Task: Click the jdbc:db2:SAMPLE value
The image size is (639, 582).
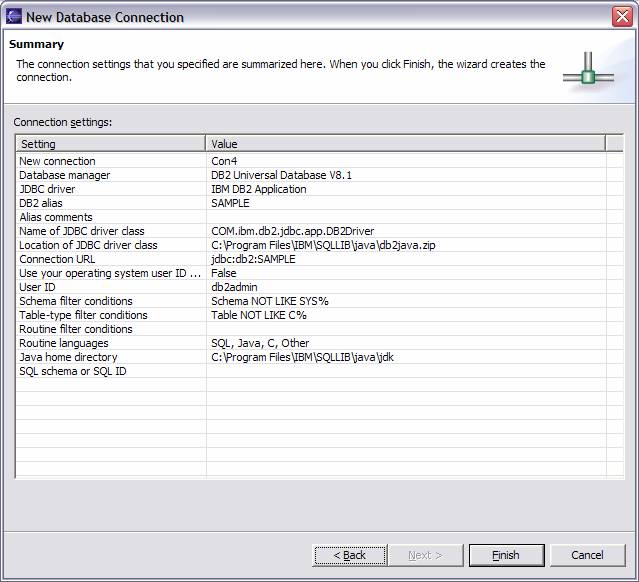Action: 253,259
